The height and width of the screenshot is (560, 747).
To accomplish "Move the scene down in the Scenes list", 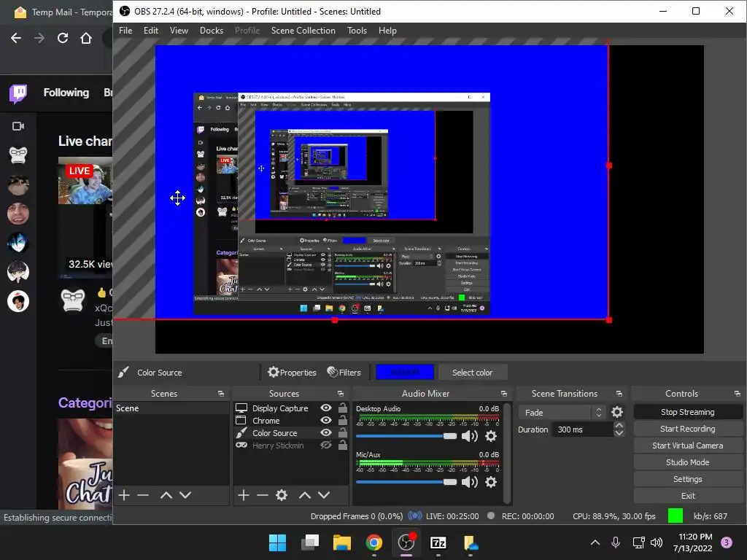I will pyautogui.click(x=185, y=495).
